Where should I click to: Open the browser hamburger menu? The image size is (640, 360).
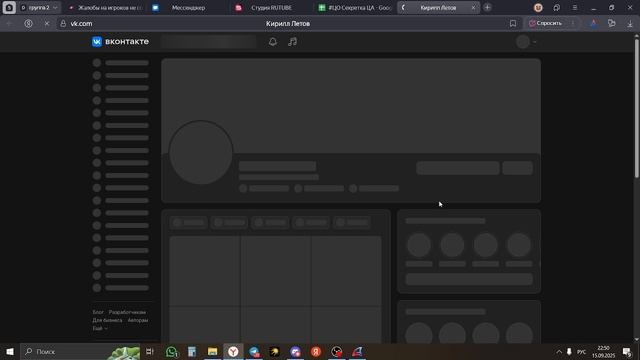(x=575, y=7)
